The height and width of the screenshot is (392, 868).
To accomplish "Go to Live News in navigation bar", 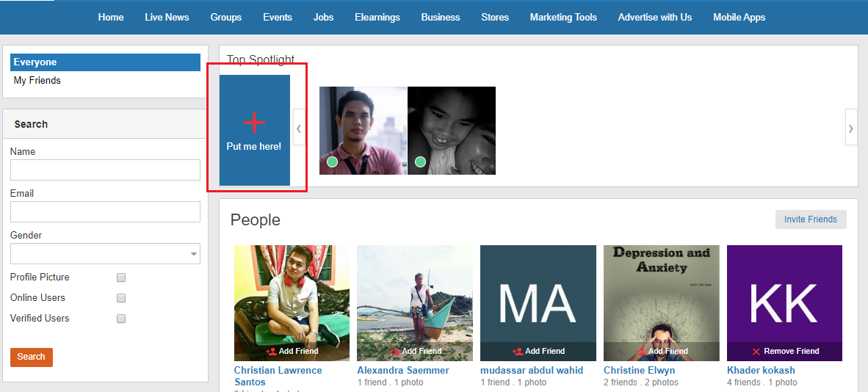I will point(167,17).
